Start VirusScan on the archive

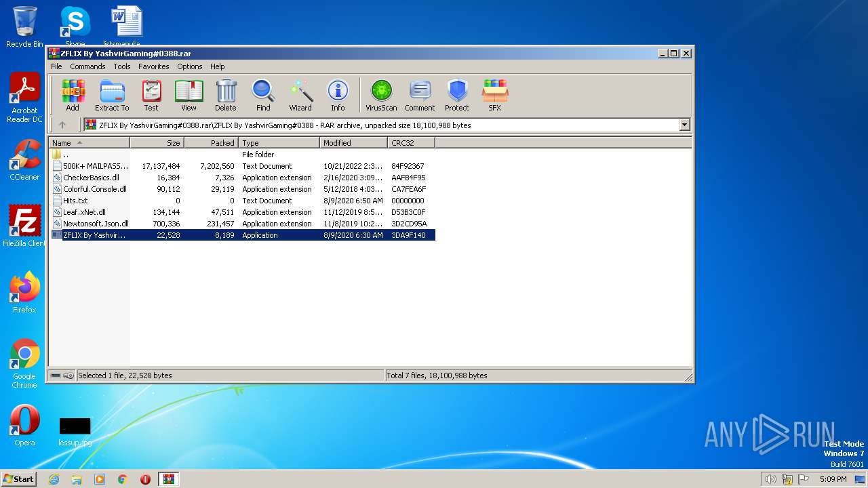pos(381,95)
